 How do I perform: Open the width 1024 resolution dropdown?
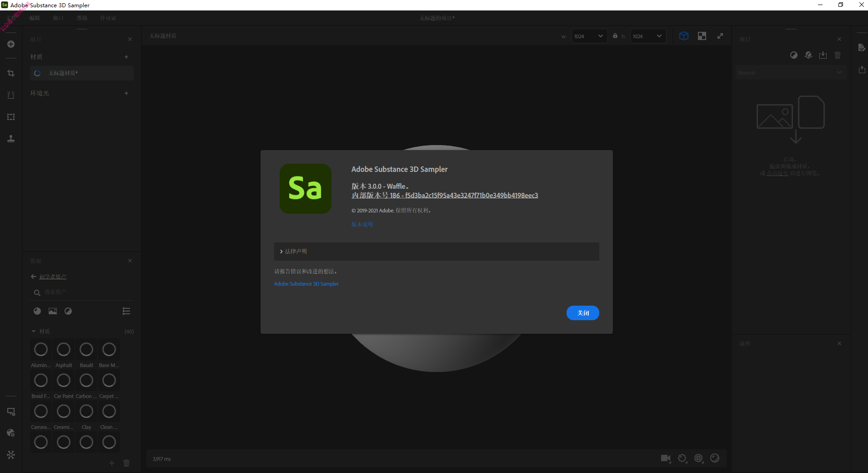click(589, 36)
